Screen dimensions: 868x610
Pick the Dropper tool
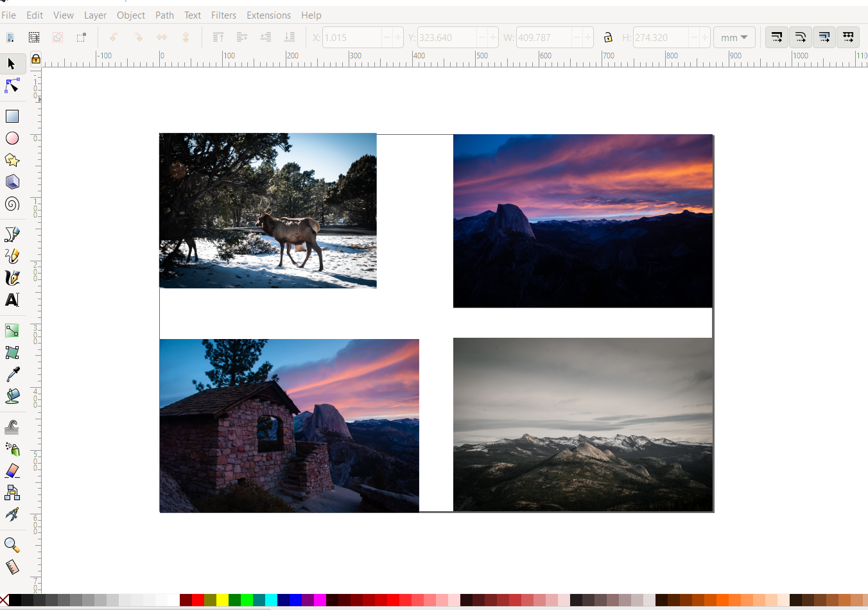pos(12,373)
